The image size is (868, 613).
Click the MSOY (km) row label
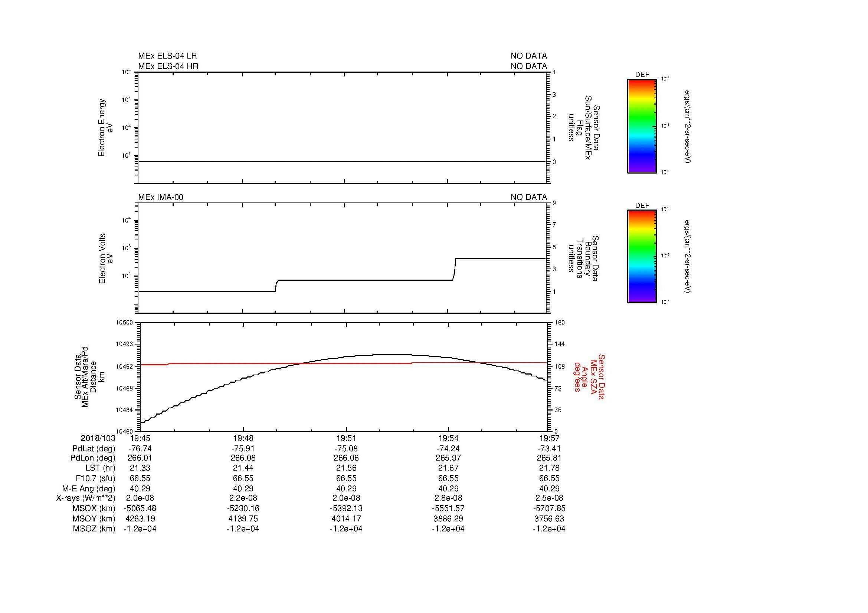coord(94,518)
